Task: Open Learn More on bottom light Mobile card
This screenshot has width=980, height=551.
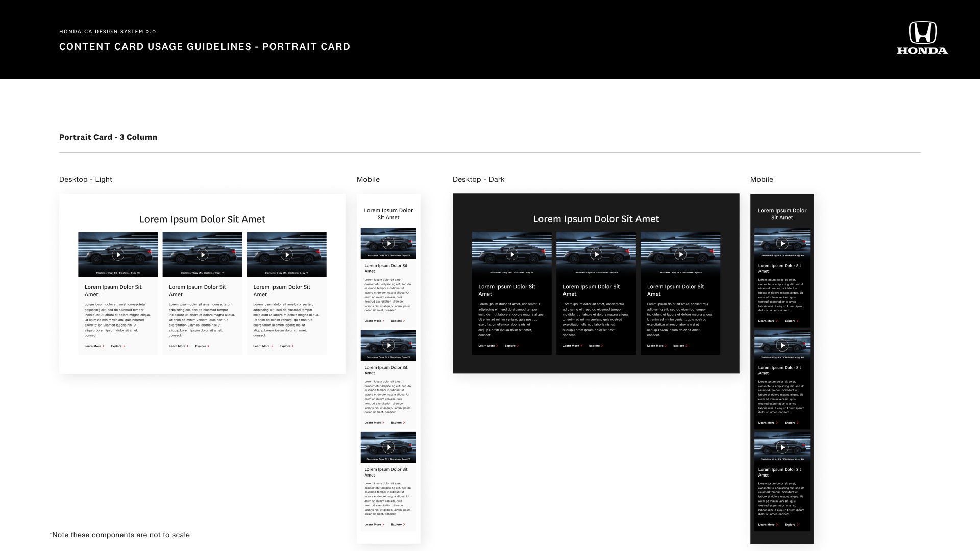Action: click(374, 525)
